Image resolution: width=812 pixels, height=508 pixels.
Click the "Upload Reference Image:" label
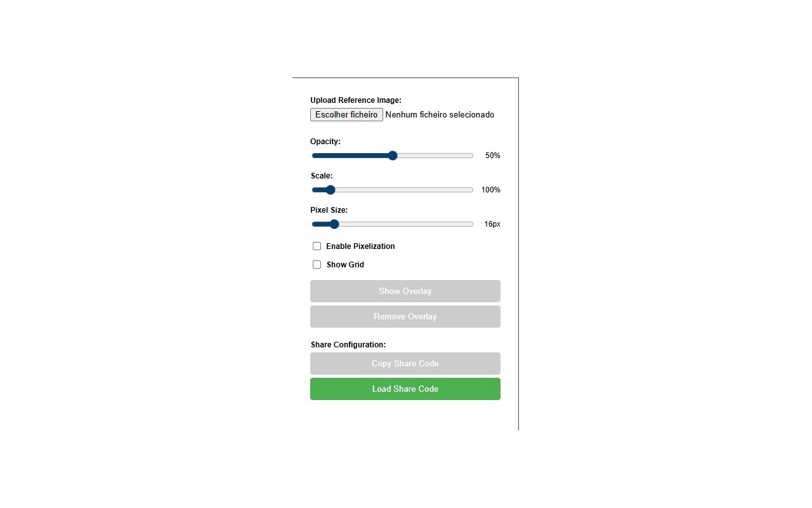coord(355,100)
